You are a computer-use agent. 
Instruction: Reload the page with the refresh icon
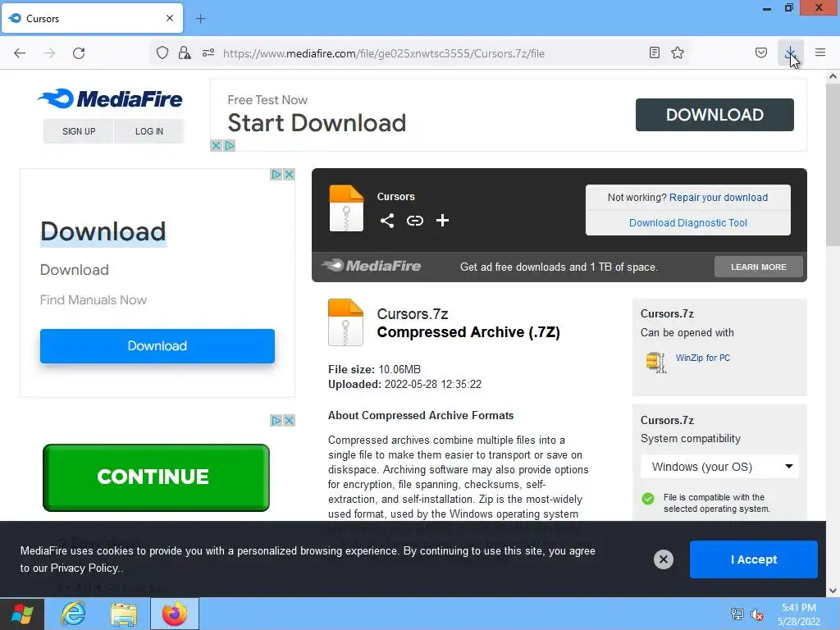tap(79, 53)
